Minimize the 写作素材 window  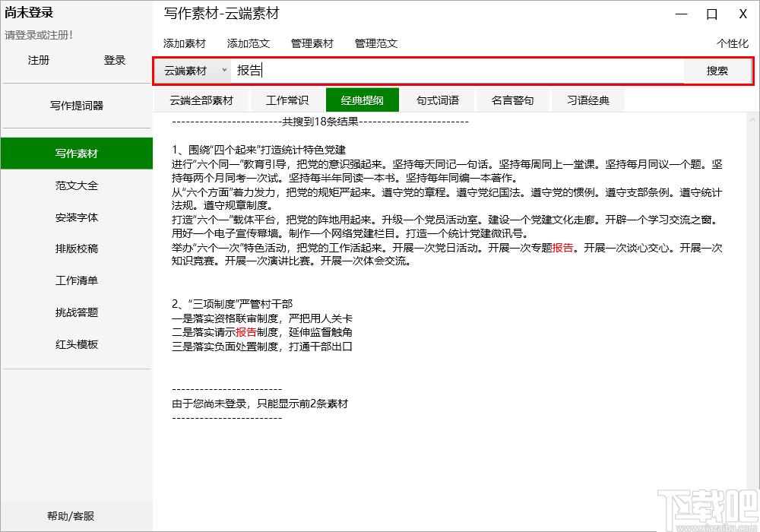point(682,14)
